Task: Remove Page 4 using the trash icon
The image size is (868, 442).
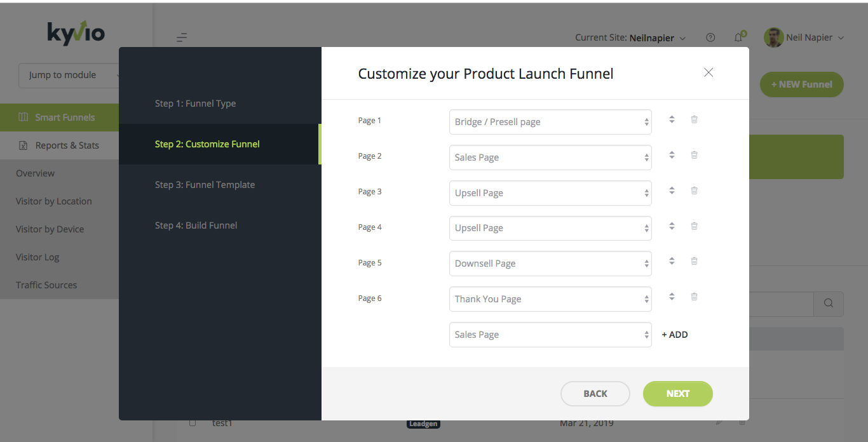Action: click(x=694, y=226)
